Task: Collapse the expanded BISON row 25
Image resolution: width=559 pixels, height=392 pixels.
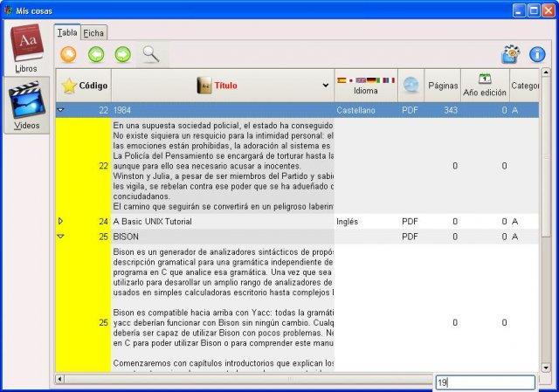Action: [x=61, y=237]
